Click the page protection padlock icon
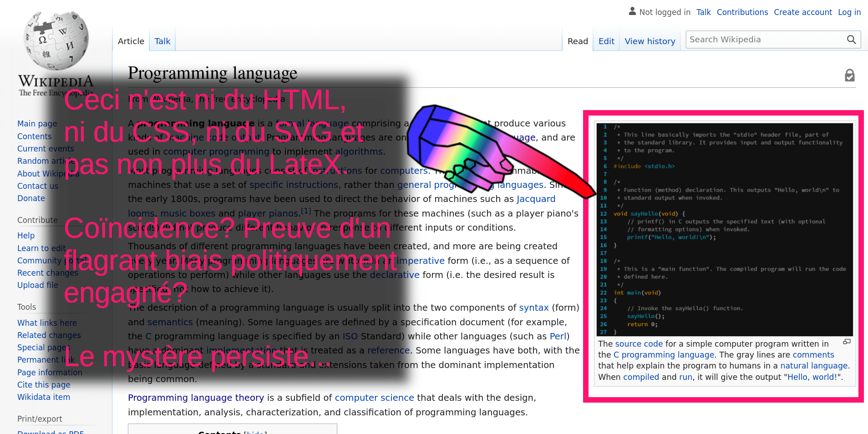868x434 pixels. [x=849, y=75]
